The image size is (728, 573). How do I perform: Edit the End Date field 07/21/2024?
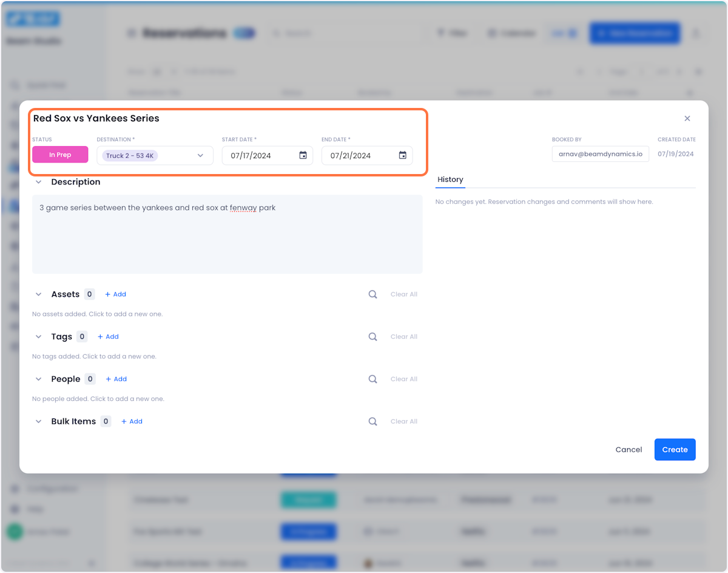(x=366, y=155)
